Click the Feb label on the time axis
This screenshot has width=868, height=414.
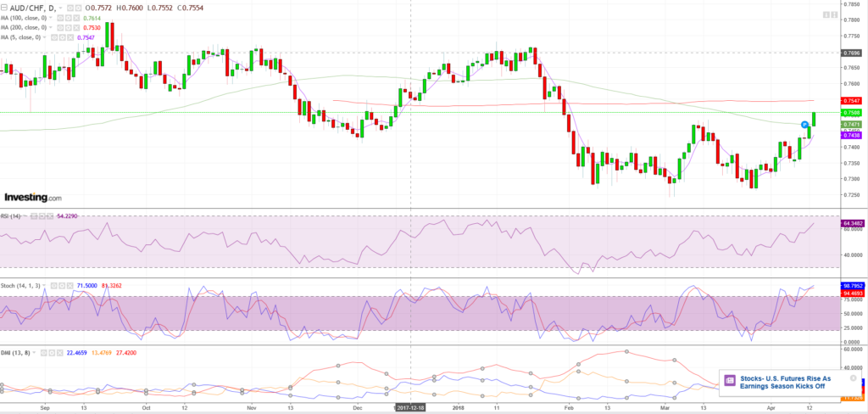(x=569, y=407)
